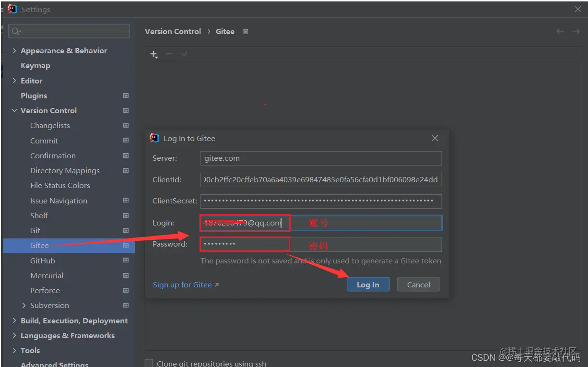This screenshot has width=588, height=367.
Task: Click the forward navigation arrow
Action: click(576, 31)
